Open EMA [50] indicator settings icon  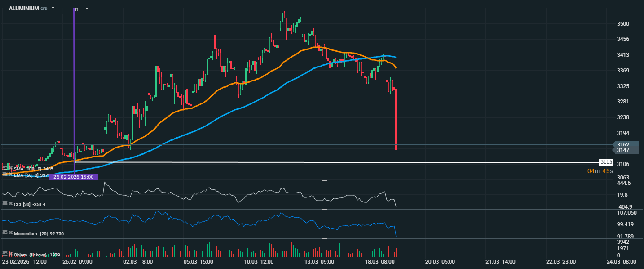click(5, 175)
